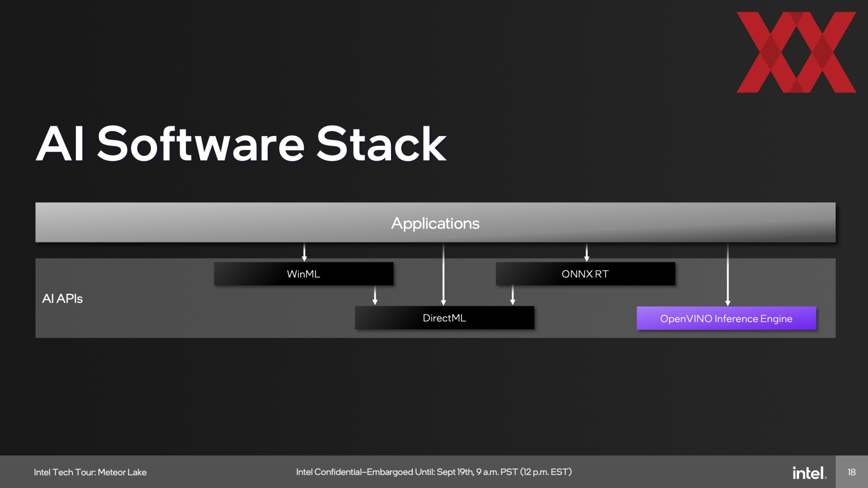Click the DirectML box

(x=444, y=318)
